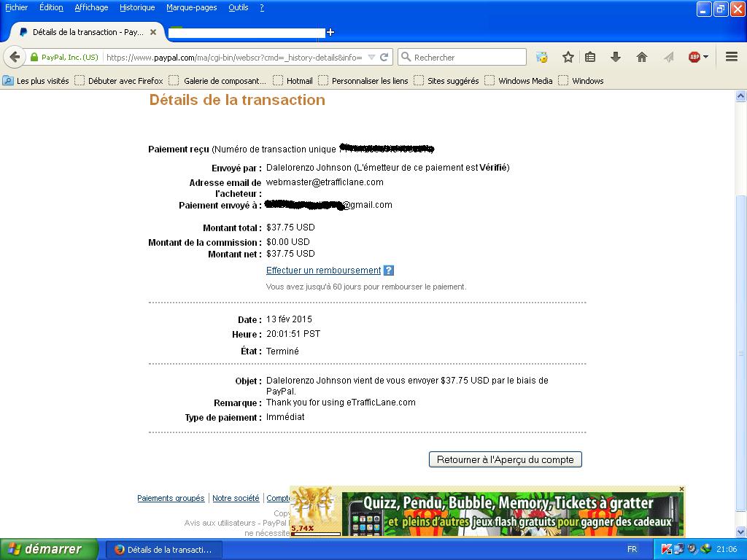Click the démarrer Start button
This screenshot has height=560, width=747.
coord(49,549)
